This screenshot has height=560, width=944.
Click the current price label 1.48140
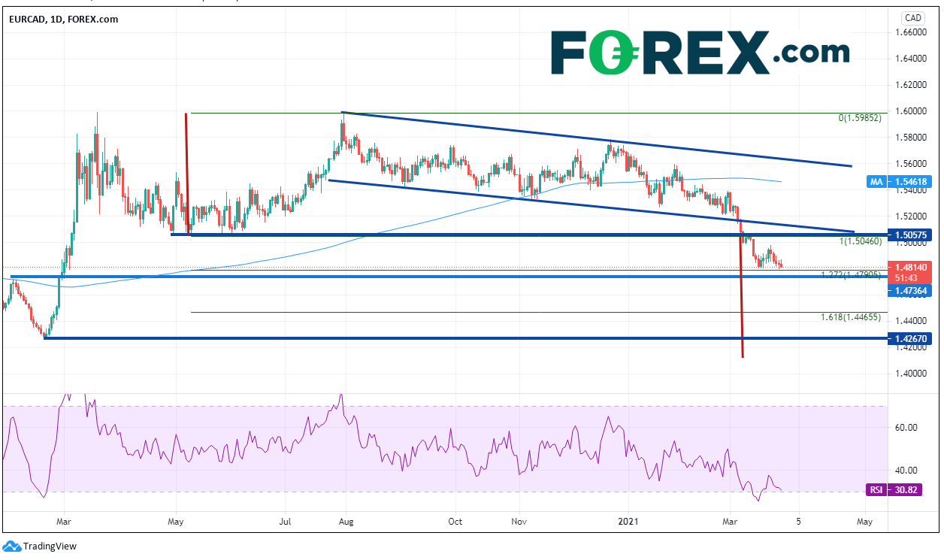pyautogui.click(x=909, y=267)
